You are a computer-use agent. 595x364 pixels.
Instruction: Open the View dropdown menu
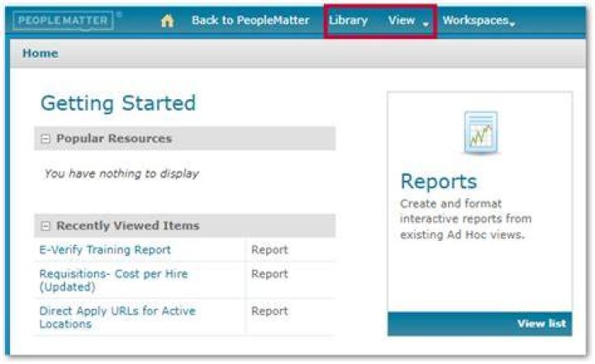tap(408, 21)
